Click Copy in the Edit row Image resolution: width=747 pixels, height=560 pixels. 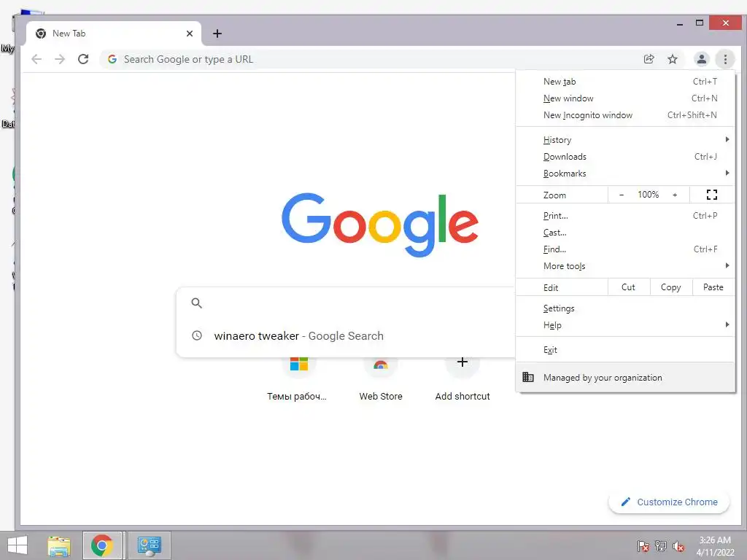point(671,287)
